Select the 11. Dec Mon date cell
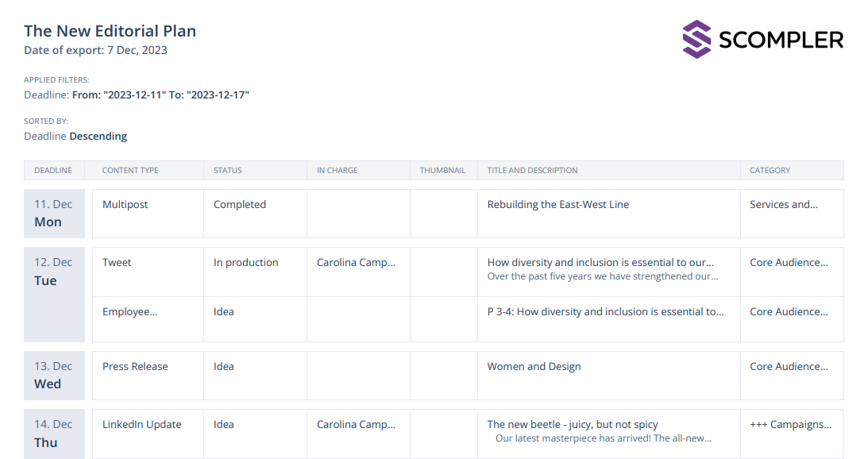Screen dimensions: 868x459 (53, 213)
